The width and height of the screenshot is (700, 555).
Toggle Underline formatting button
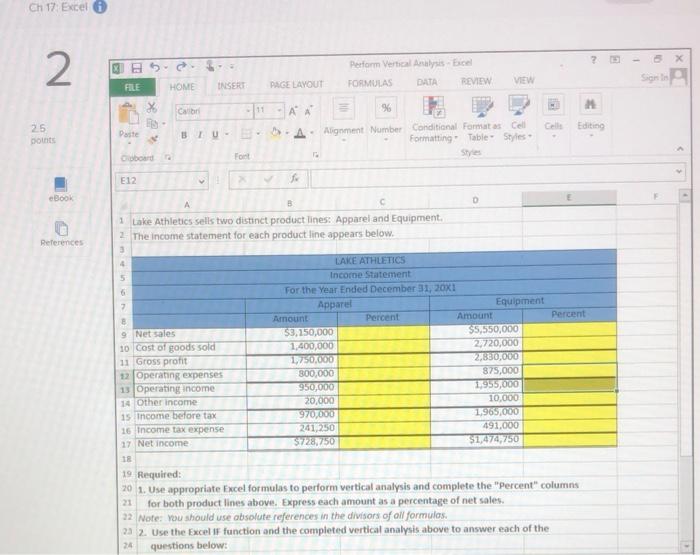(x=215, y=134)
